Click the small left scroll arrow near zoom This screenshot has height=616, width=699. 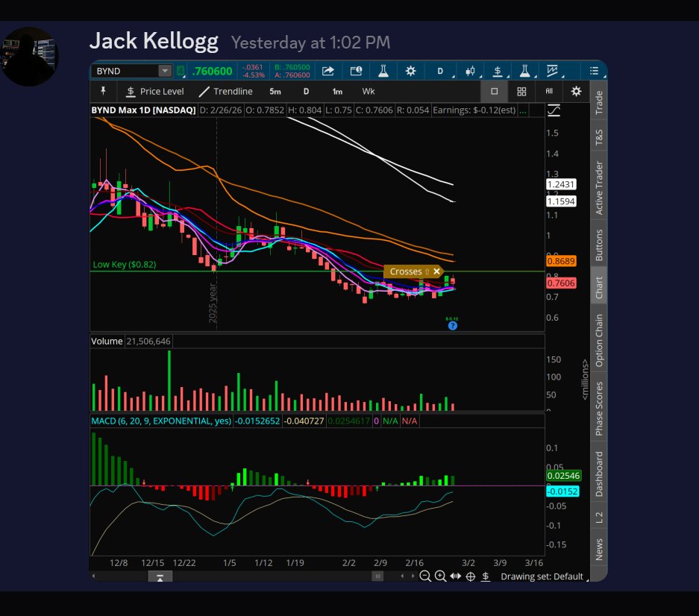(403, 576)
